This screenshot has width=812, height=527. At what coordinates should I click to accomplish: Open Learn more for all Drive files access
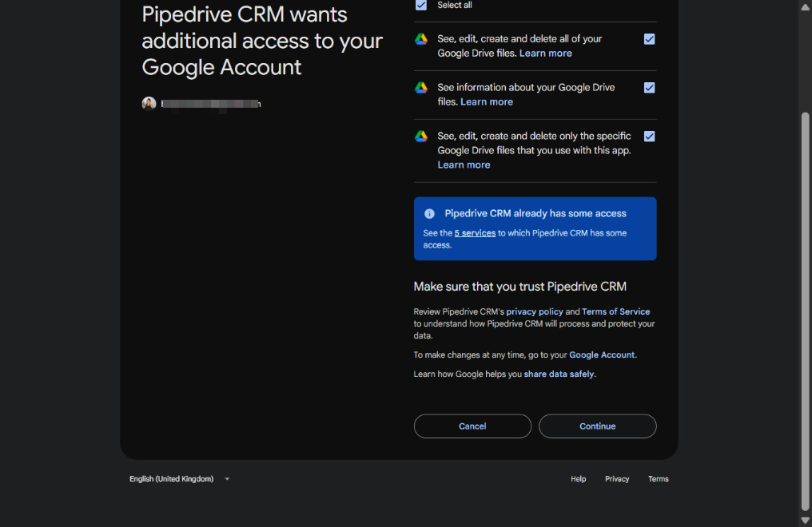pos(545,53)
